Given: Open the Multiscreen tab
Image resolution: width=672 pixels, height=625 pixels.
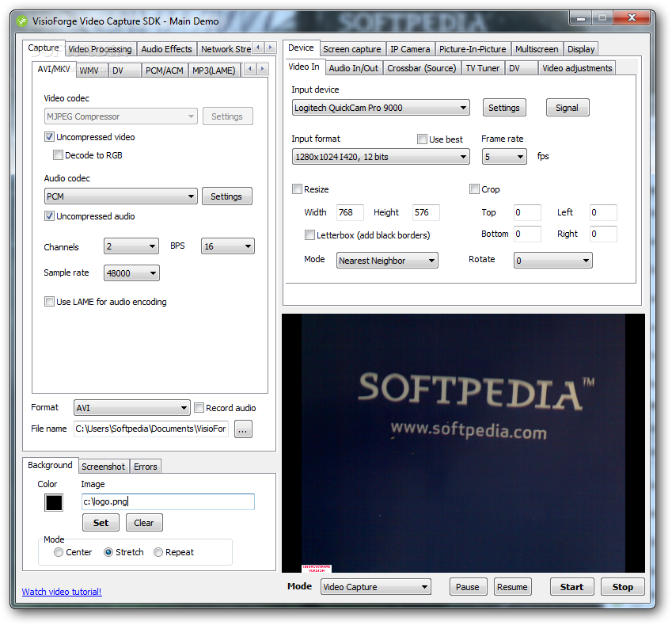Looking at the screenshot, I should [x=537, y=49].
